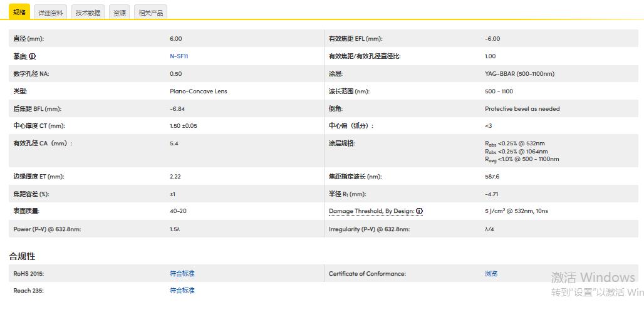Select the Power (P-V) value 1.5λ
Viewport: 644px width, 312px height.
coord(175,229)
